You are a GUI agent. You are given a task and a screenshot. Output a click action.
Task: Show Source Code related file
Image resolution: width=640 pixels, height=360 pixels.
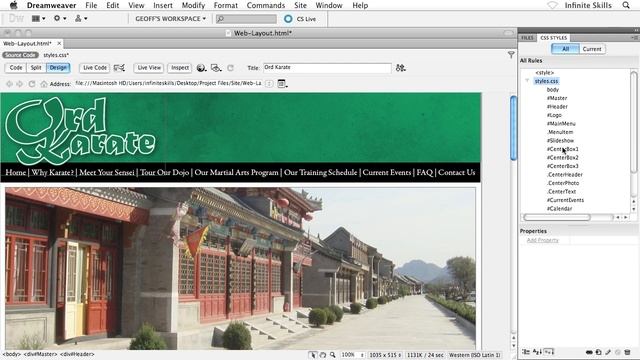20,55
